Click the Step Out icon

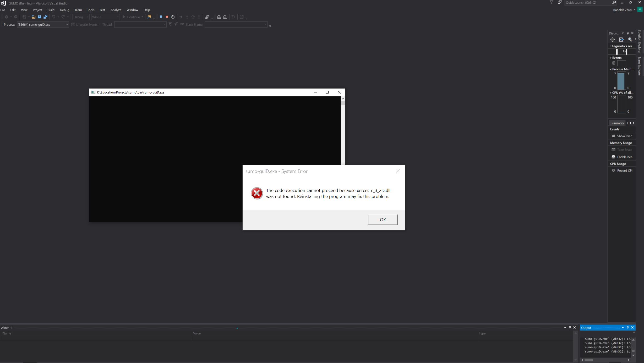pyautogui.click(x=199, y=17)
